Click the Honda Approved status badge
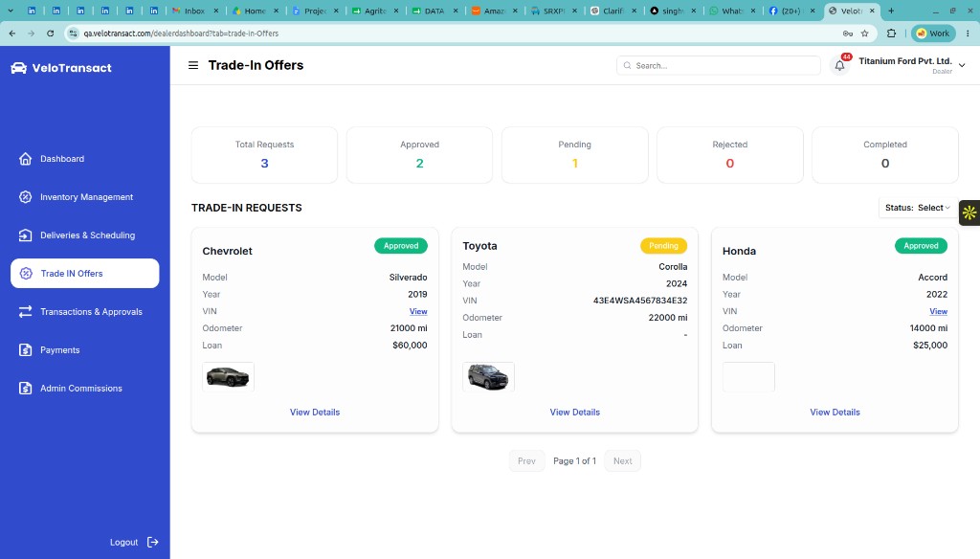Viewport: 980px width, 559px height. click(921, 246)
